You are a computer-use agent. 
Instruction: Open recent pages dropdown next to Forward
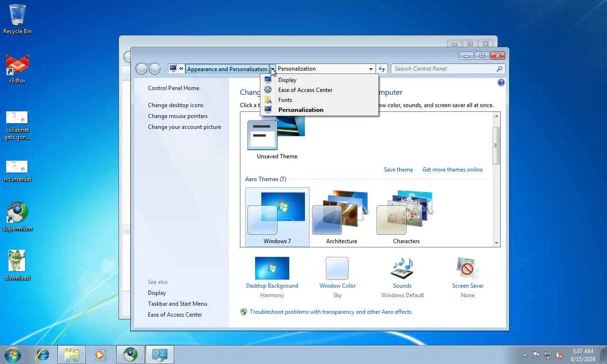pos(164,69)
